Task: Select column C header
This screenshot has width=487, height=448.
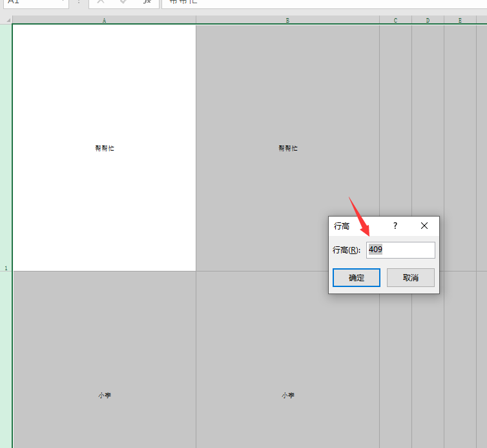Action: tap(395, 20)
